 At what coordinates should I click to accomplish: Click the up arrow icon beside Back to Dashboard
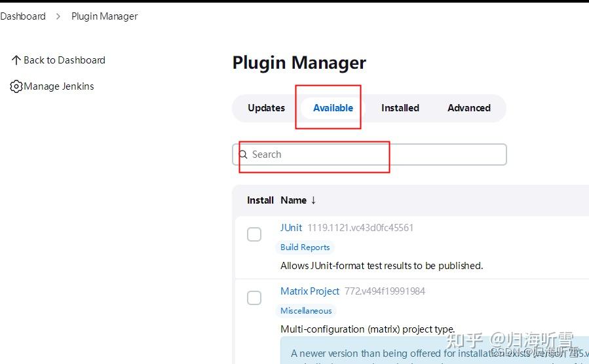(x=16, y=60)
